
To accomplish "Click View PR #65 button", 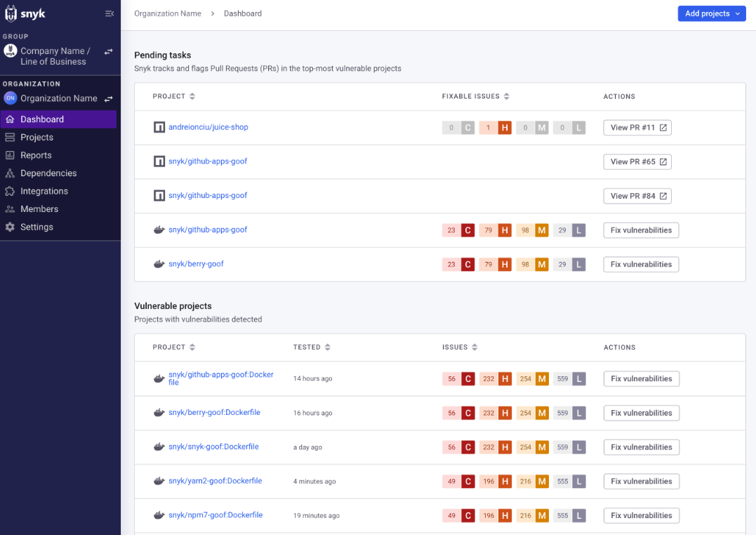I will point(637,162).
